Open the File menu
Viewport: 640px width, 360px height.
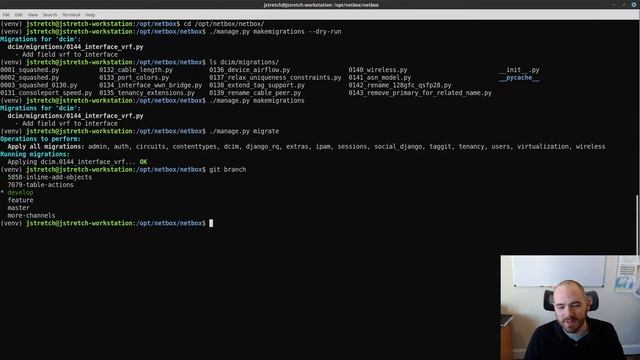pyautogui.click(x=6, y=15)
